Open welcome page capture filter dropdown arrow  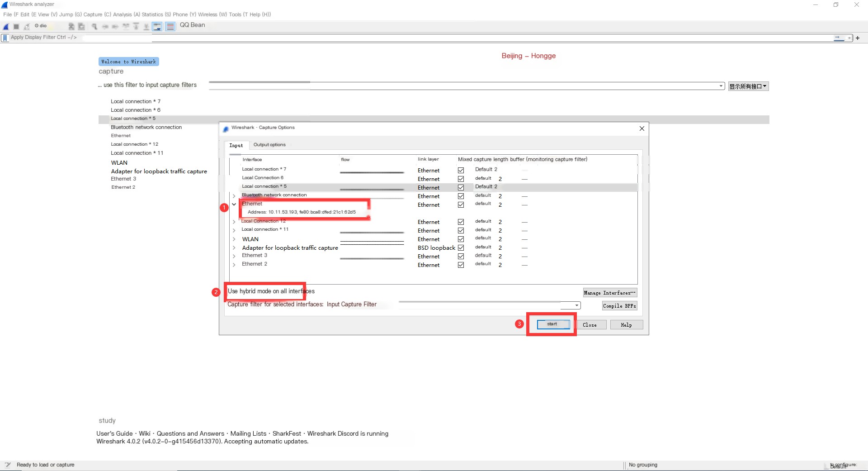[721, 86]
